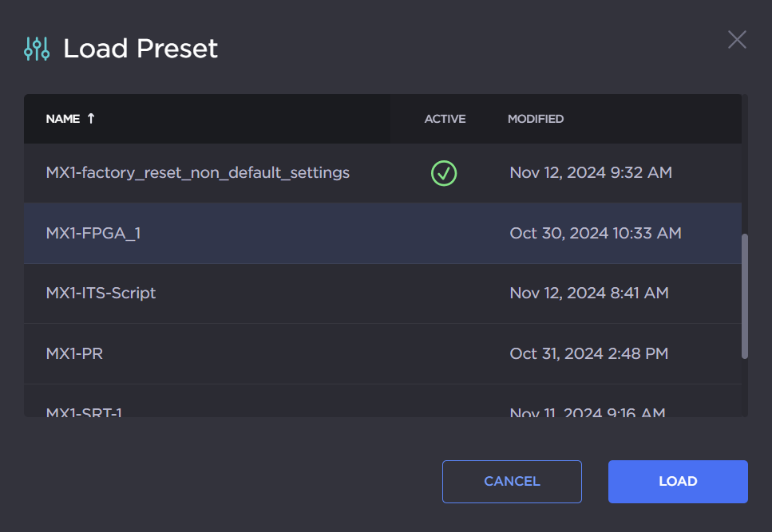This screenshot has width=772, height=532.
Task: Click the Oct 31, 2024 2:48 PM date
Action: (588, 353)
